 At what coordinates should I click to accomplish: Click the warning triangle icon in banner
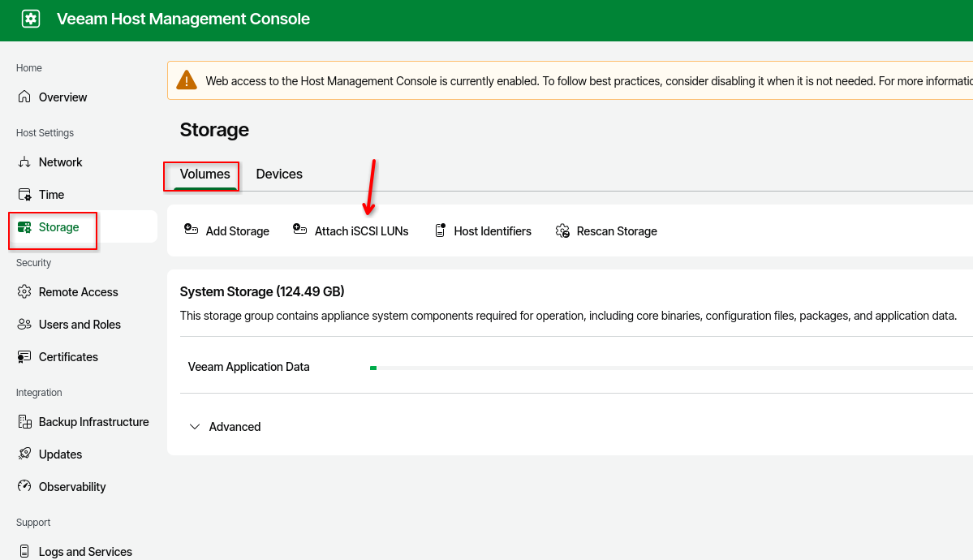coord(186,80)
